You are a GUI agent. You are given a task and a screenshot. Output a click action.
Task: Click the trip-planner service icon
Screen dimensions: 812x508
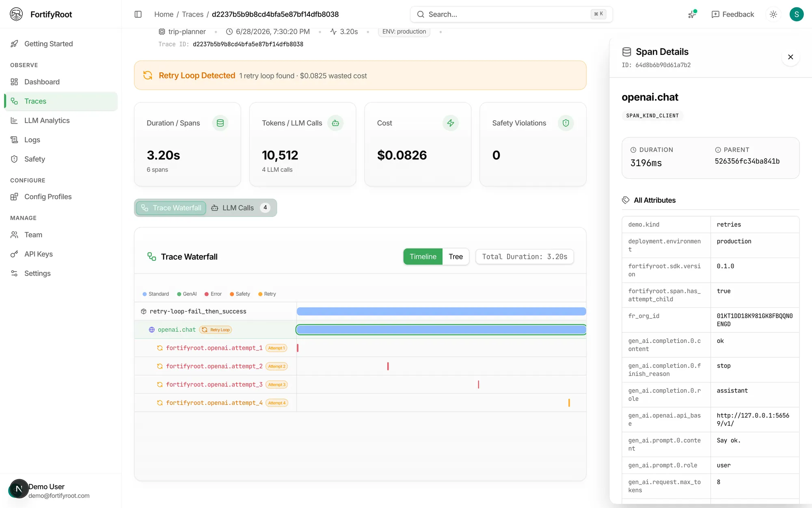pyautogui.click(x=162, y=32)
